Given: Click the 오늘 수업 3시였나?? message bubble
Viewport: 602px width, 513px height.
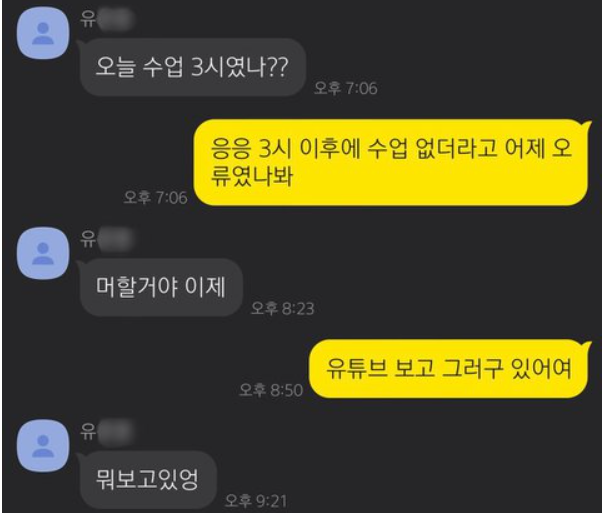Looking at the screenshot, I should [192, 67].
